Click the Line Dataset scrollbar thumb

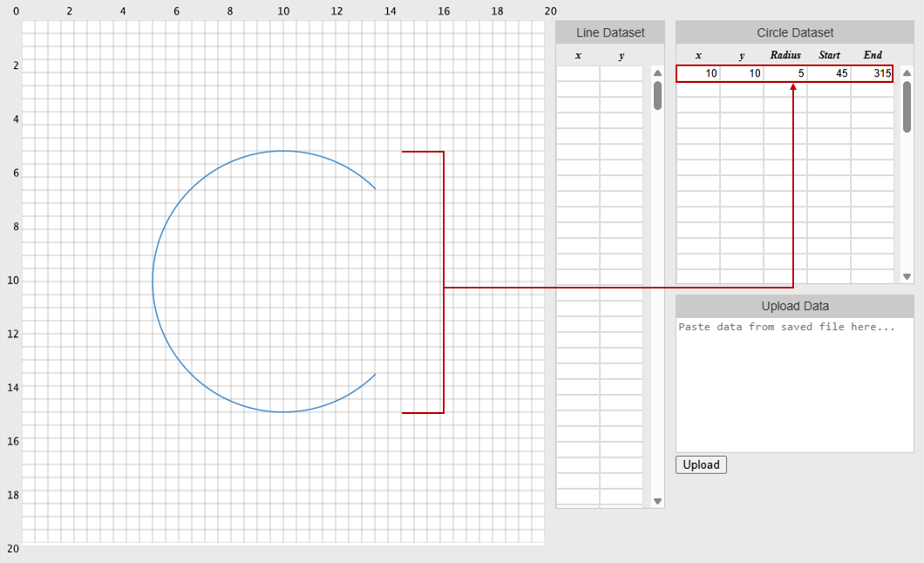point(657,95)
